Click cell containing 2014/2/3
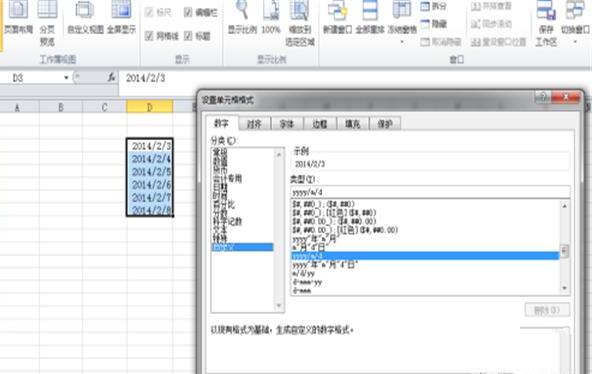 pos(150,146)
